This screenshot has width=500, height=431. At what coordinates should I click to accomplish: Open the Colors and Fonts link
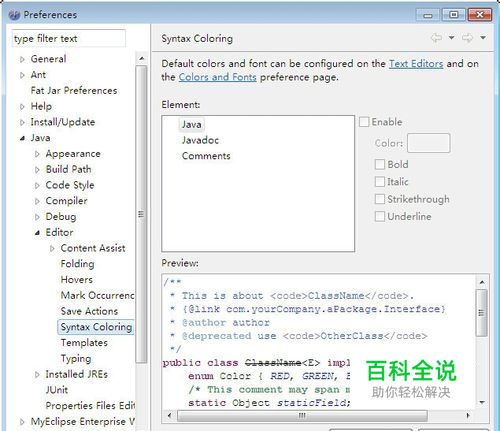point(217,77)
